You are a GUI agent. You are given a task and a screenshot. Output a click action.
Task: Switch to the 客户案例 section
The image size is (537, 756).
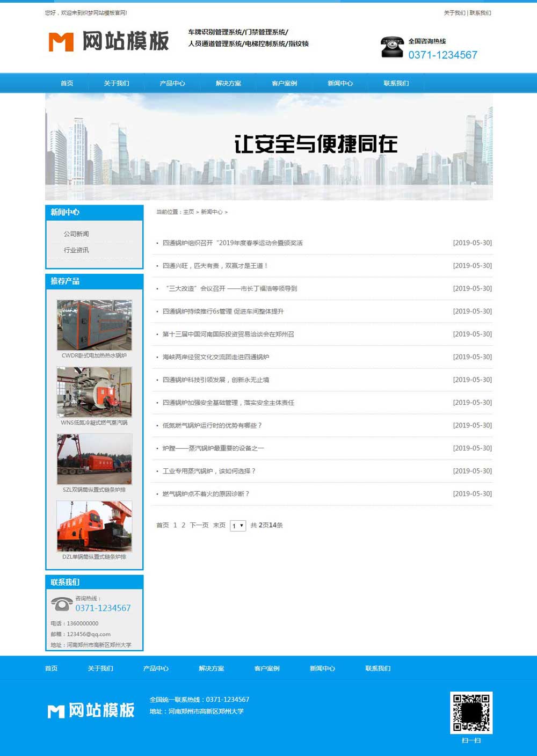284,83
